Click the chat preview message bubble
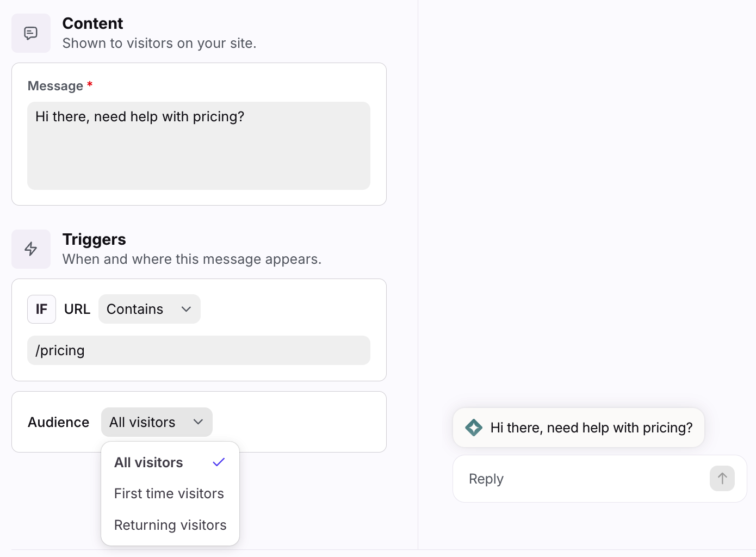 click(x=579, y=428)
